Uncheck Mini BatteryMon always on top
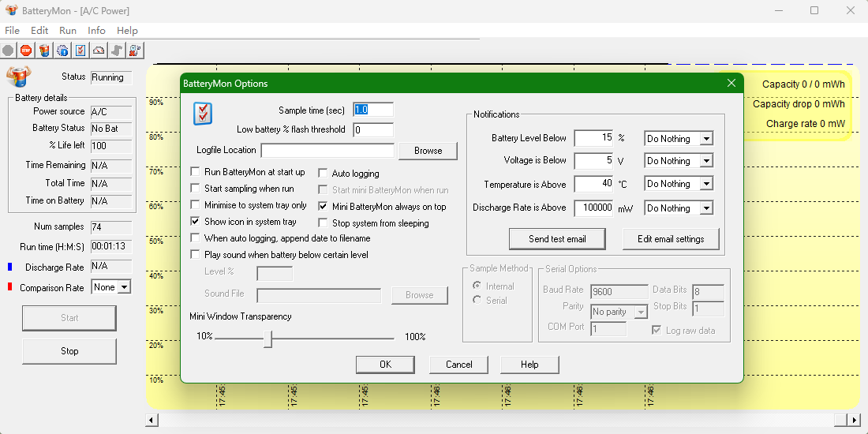The height and width of the screenshot is (434, 868). (324, 207)
